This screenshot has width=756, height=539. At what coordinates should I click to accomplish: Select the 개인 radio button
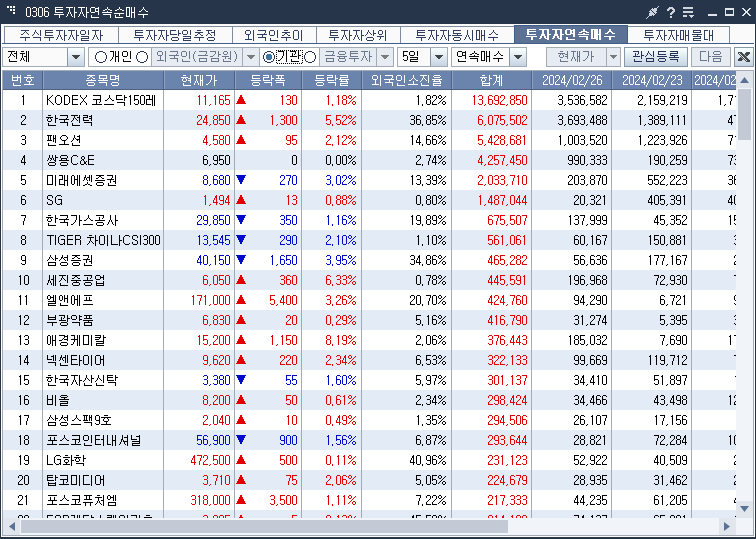(100, 57)
